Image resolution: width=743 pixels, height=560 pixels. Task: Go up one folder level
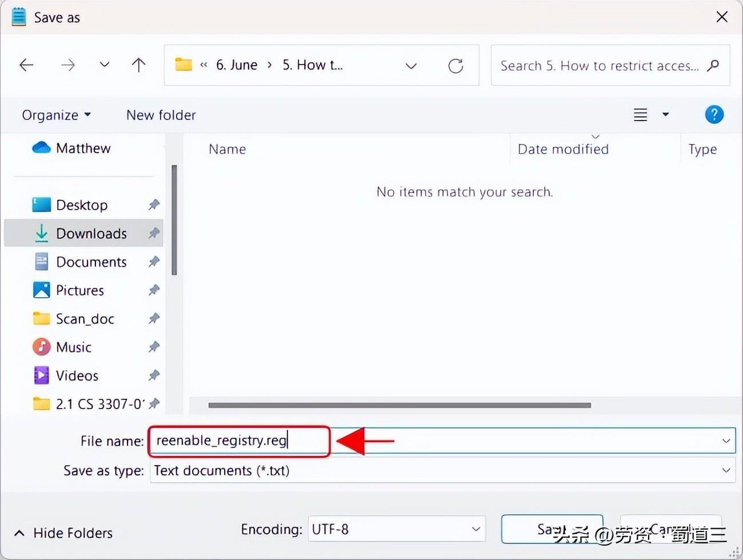(x=138, y=65)
